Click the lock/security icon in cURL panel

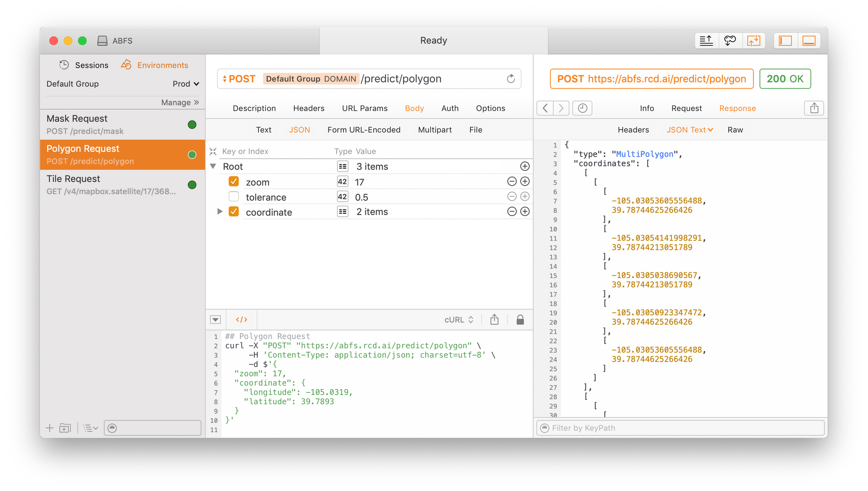click(x=519, y=320)
